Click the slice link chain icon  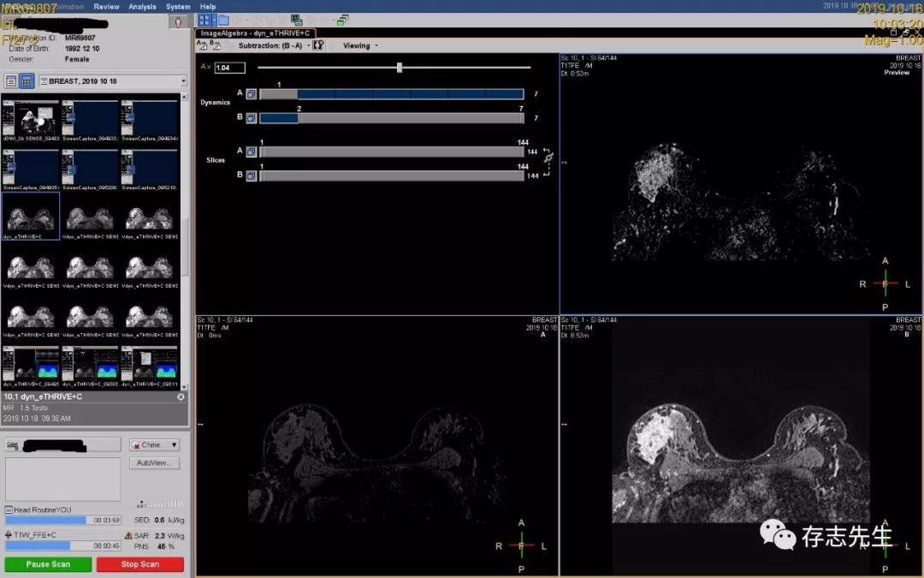[x=548, y=158]
